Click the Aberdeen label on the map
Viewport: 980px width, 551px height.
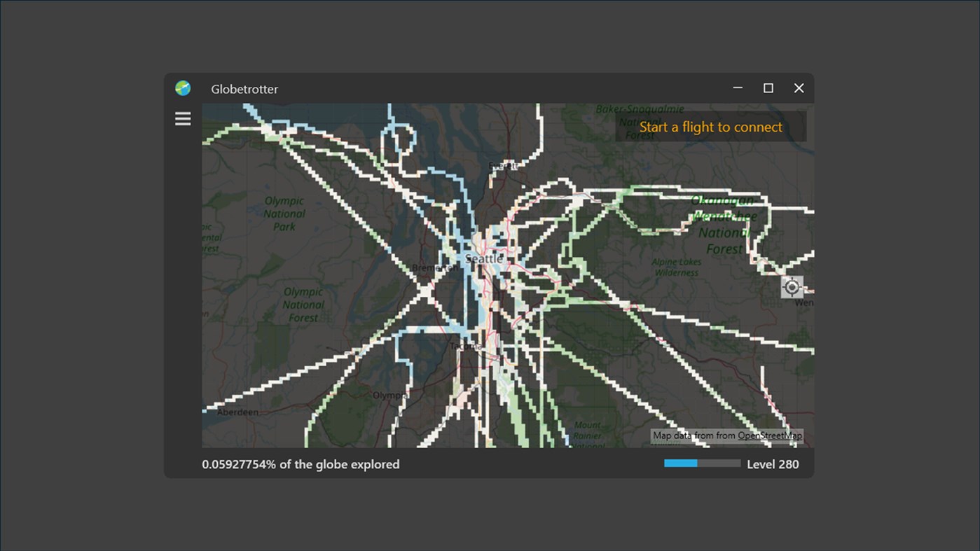237,412
